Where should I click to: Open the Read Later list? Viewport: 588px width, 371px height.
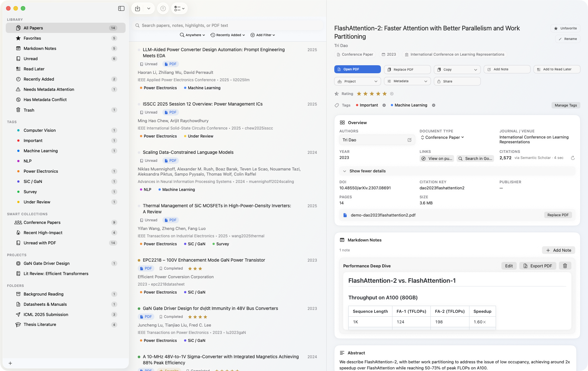(x=66, y=69)
